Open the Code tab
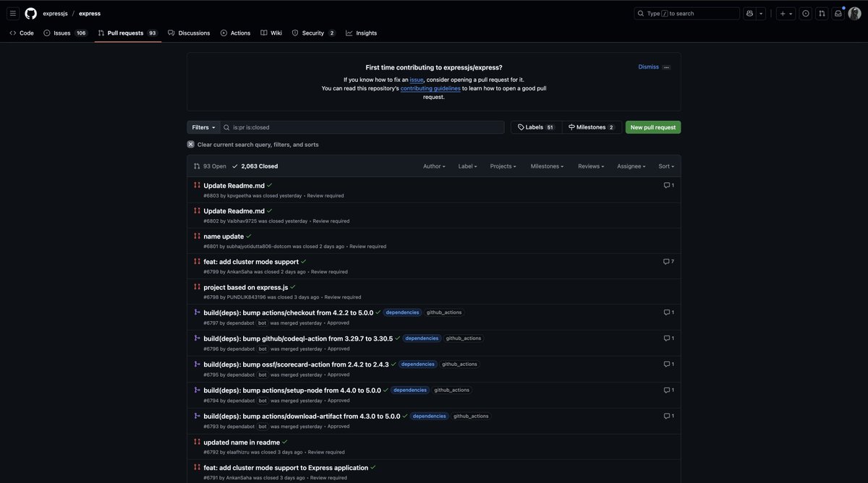 [x=22, y=33]
